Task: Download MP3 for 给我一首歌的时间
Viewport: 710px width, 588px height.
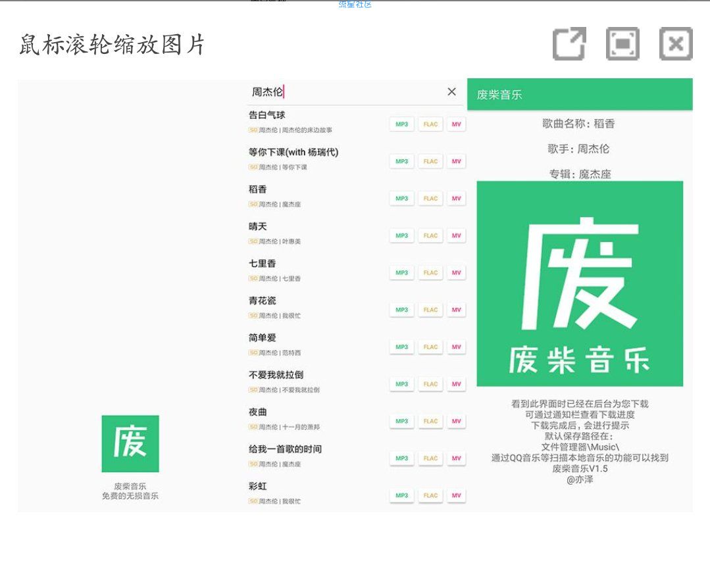Action: (401, 458)
